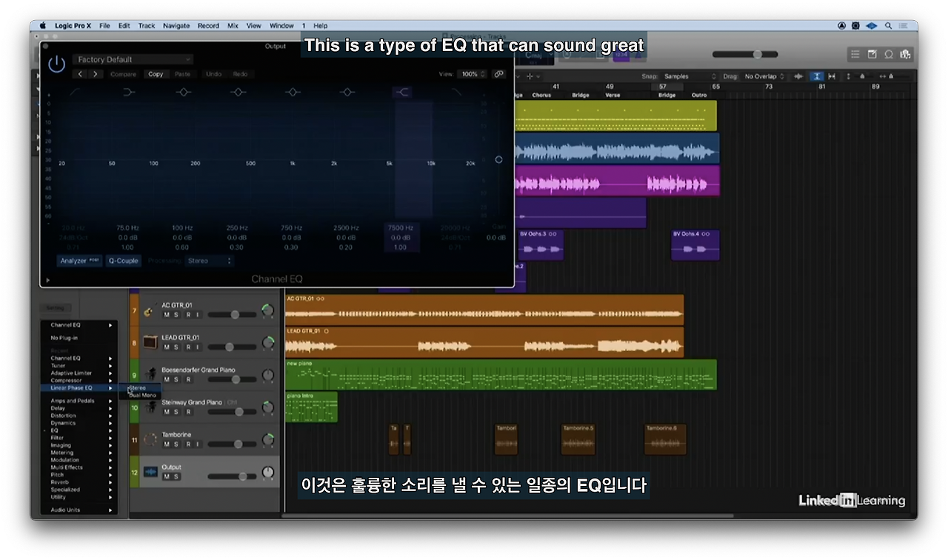The width and height of the screenshot is (948, 560).
Task: Click the Tamborine pan knob
Action: [x=268, y=440]
